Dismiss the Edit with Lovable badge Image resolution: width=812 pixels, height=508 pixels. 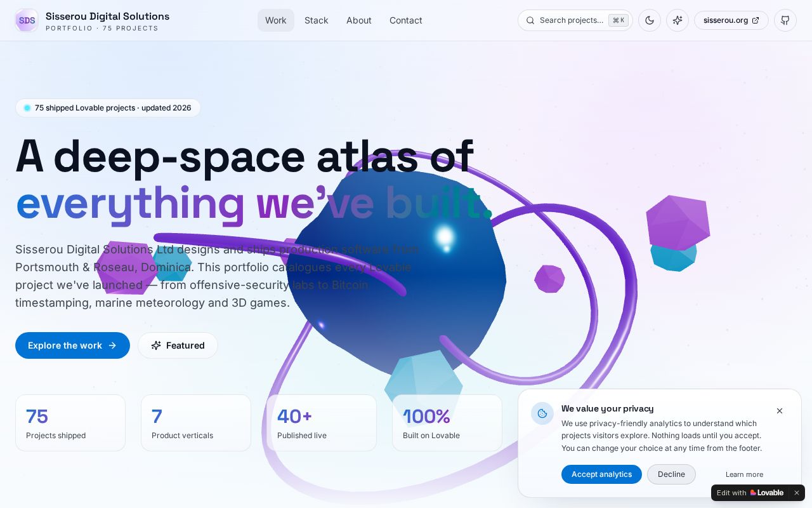[797, 493]
